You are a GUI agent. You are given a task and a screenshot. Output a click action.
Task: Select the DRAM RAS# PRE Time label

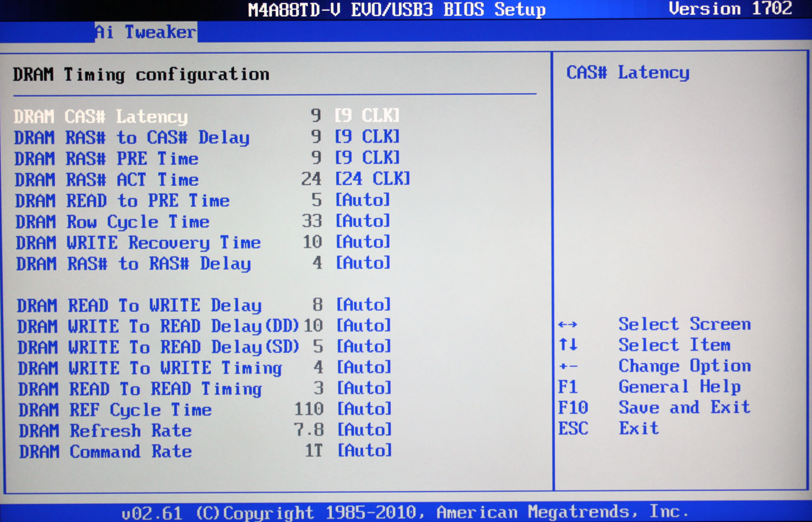[x=106, y=159]
